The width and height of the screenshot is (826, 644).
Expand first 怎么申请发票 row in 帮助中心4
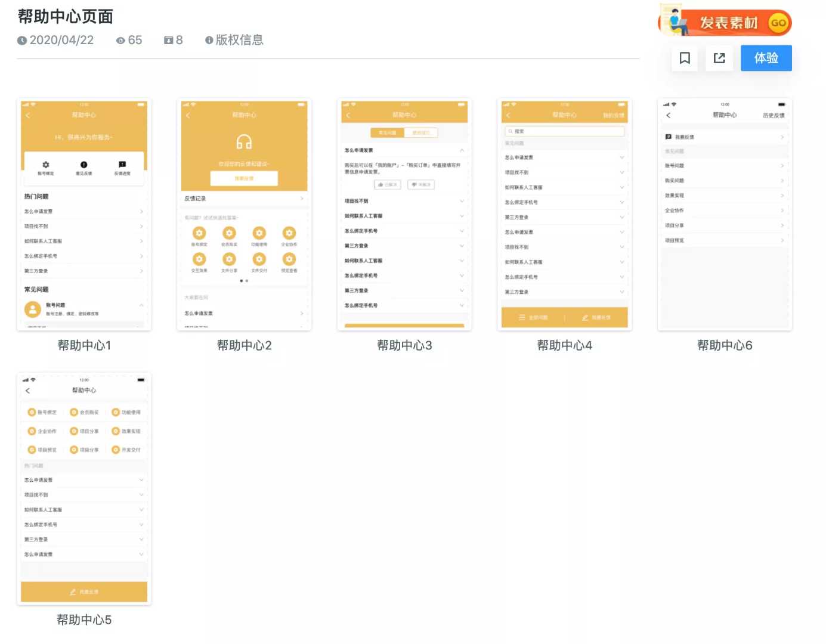(x=621, y=157)
